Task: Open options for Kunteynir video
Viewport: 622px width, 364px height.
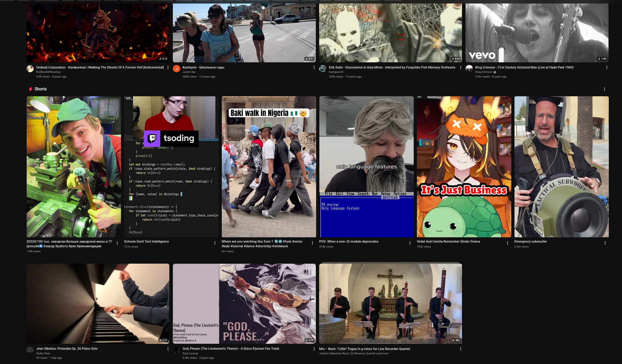Action: tap(314, 68)
